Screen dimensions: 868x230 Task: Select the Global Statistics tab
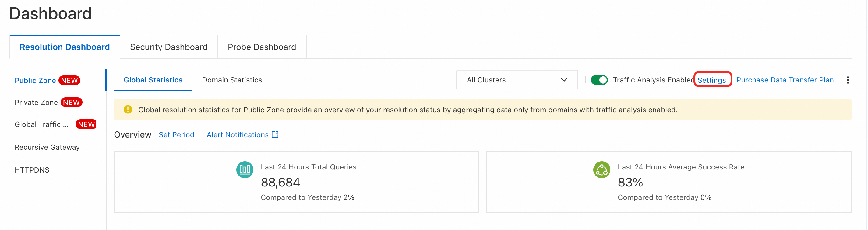(153, 80)
